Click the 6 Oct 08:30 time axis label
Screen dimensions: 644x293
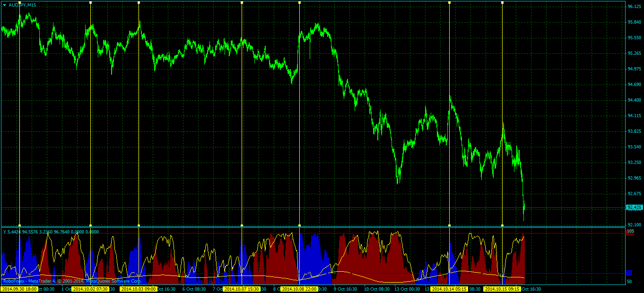pyautogui.click(x=194, y=289)
